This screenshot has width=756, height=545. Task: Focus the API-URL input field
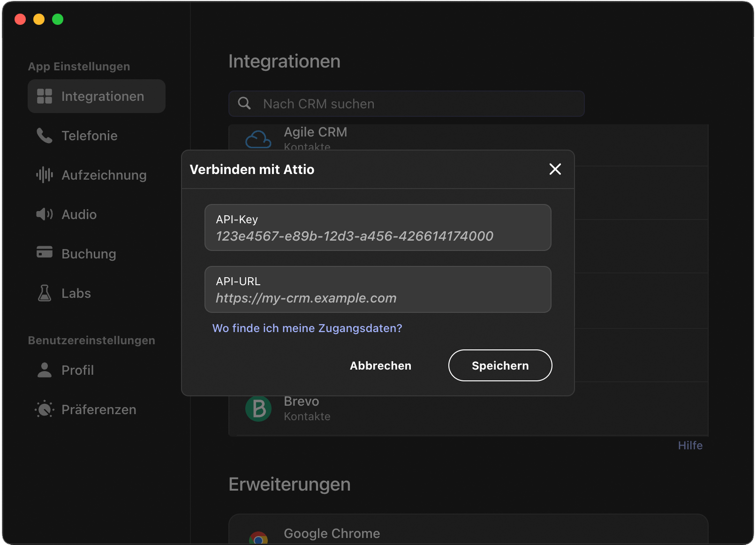point(378,289)
